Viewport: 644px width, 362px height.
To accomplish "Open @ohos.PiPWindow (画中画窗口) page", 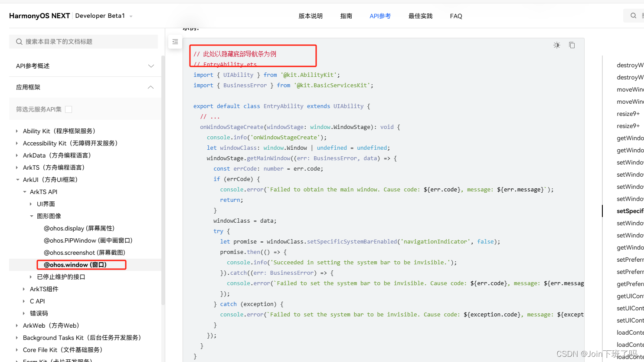I will [88, 240].
